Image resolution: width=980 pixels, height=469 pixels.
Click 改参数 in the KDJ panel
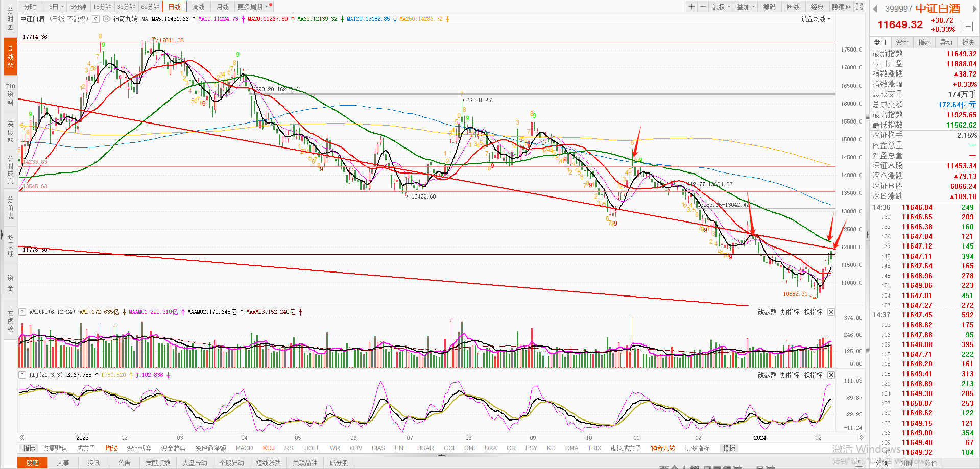767,375
